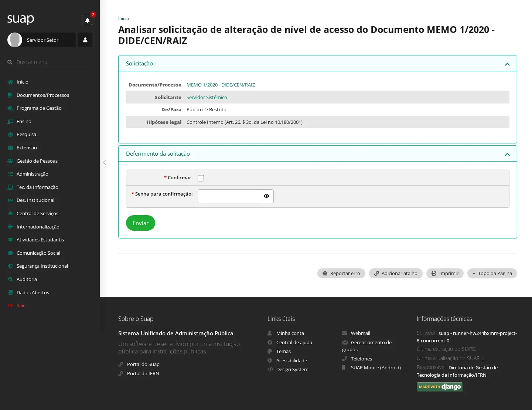Click the Início breadcrumb link

[x=123, y=18]
